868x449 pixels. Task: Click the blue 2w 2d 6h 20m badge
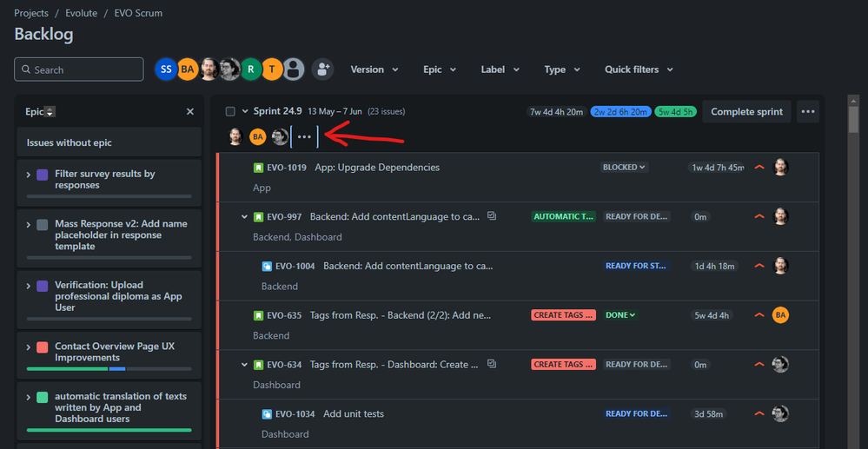(620, 112)
